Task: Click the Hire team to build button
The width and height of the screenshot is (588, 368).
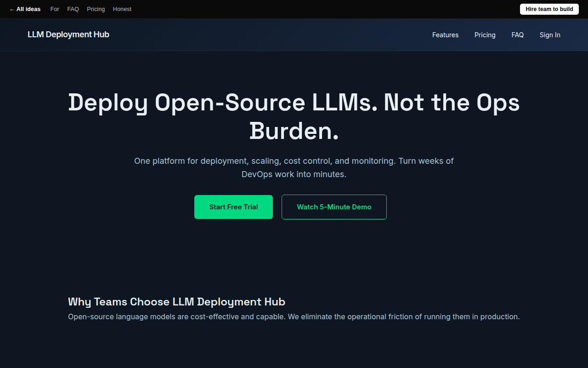Action: [x=549, y=9]
